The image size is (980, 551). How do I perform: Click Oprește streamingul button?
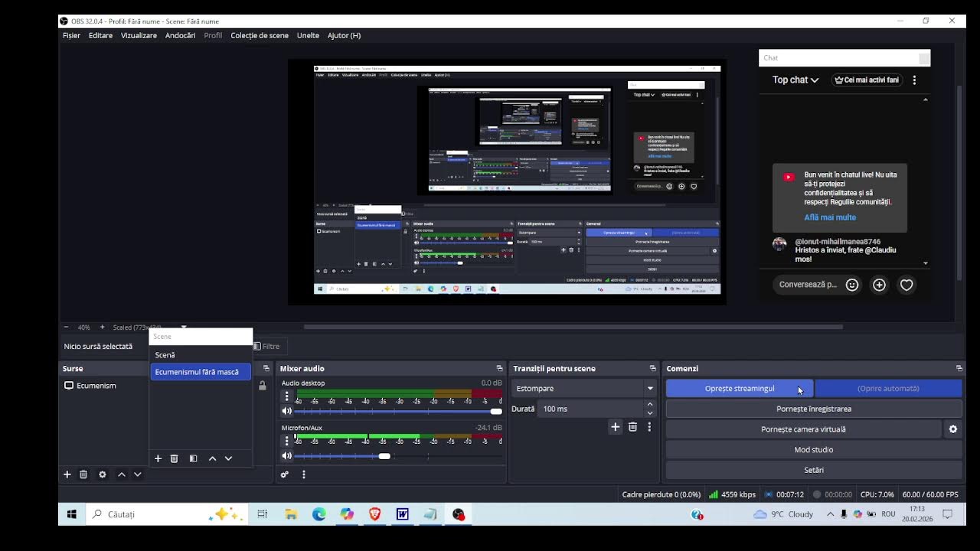(740, 388)
